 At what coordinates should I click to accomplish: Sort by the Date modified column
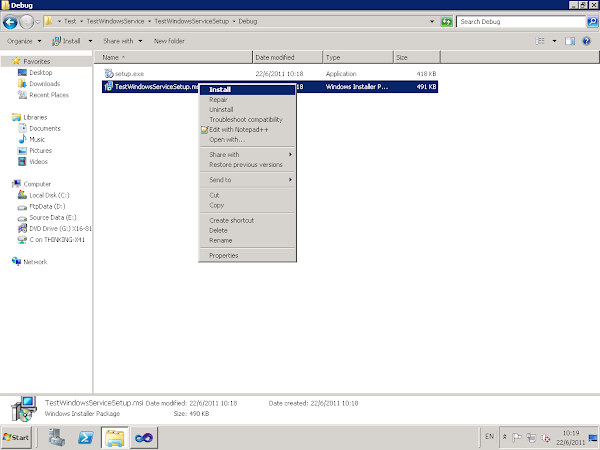pos(288,57)
